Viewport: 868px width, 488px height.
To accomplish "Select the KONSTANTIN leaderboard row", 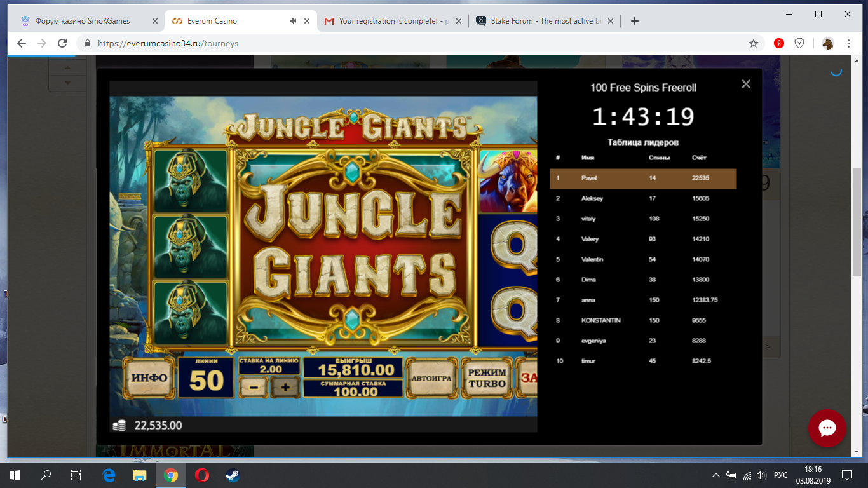I will [643, 321].
